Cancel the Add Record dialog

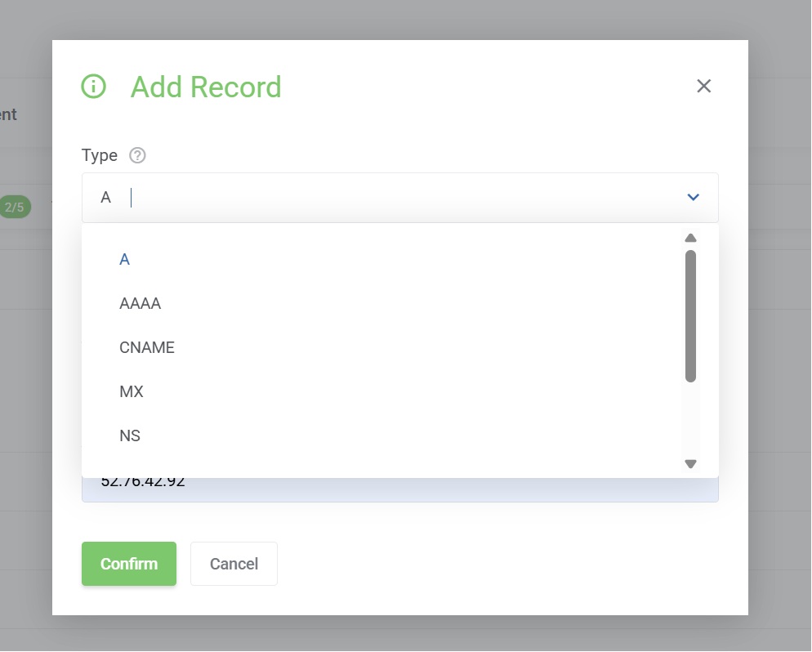pyautogui.click(x=234, y=564)
